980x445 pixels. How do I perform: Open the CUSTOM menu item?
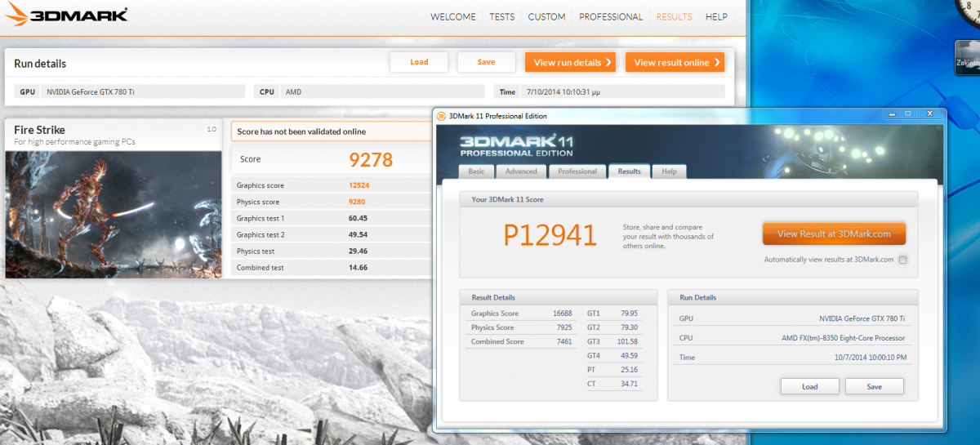[x=547, y=16]
